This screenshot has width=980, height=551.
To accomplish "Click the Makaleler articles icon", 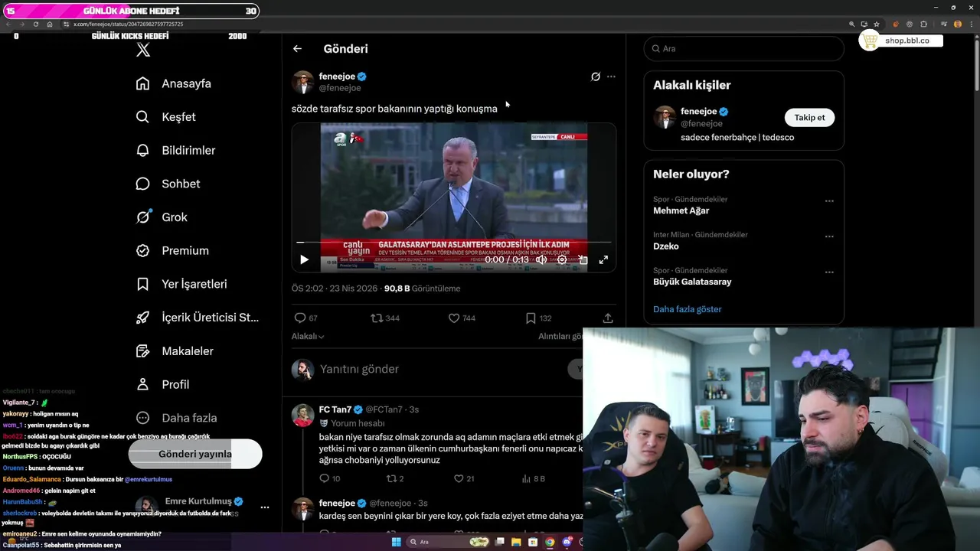I will [142, 351].
